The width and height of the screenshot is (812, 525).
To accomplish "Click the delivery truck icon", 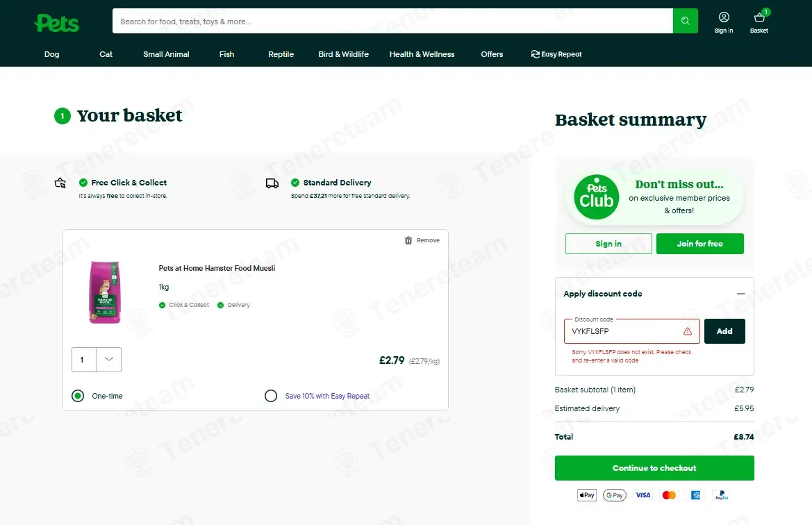I will coord(272,183).
